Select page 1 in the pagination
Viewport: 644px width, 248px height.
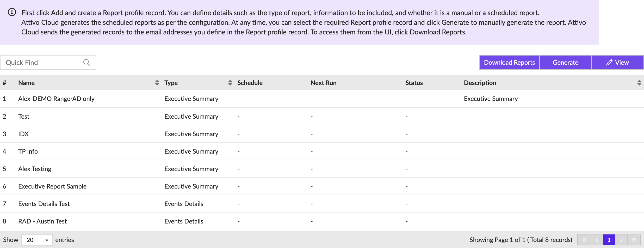tap(609, 240)
